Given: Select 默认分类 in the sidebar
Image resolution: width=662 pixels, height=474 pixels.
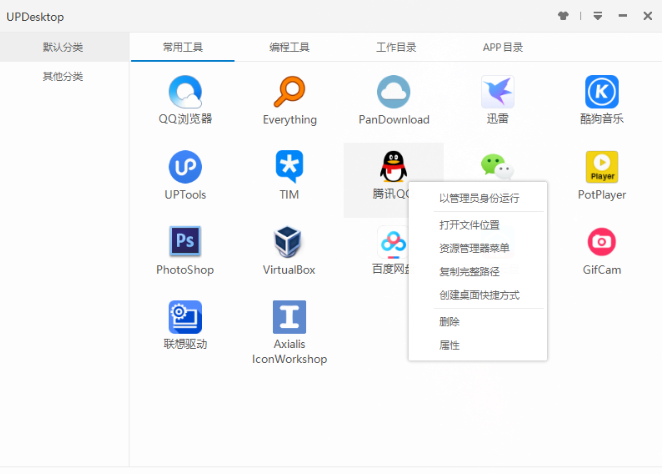Looking at the screenshot, I should coord(65,47).
